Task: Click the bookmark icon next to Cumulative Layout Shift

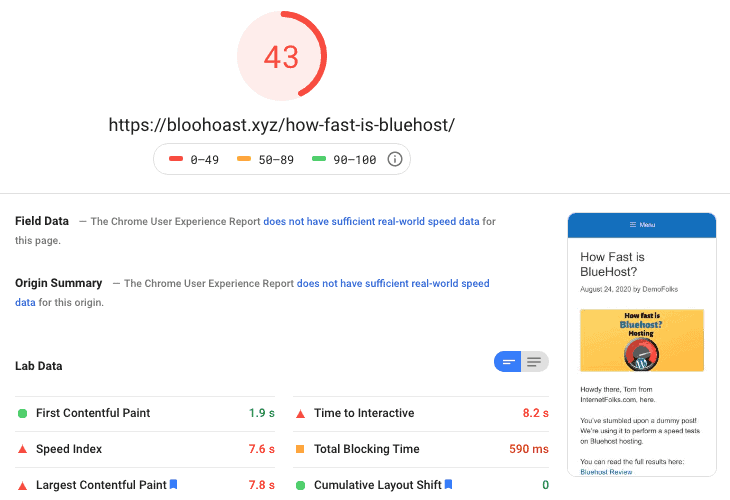Action: pos(449,485)
